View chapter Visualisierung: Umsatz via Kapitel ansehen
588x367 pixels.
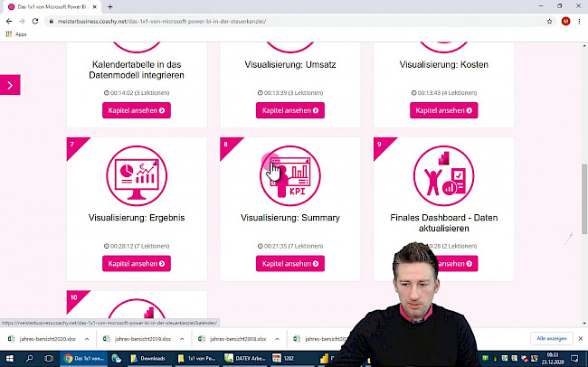(289, 110)
